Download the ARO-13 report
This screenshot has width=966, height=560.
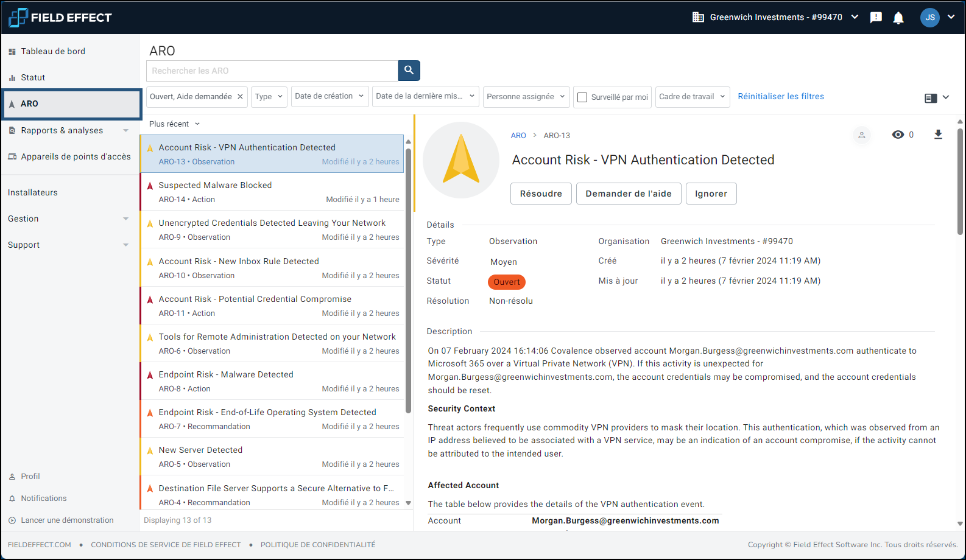coord(938,135)
